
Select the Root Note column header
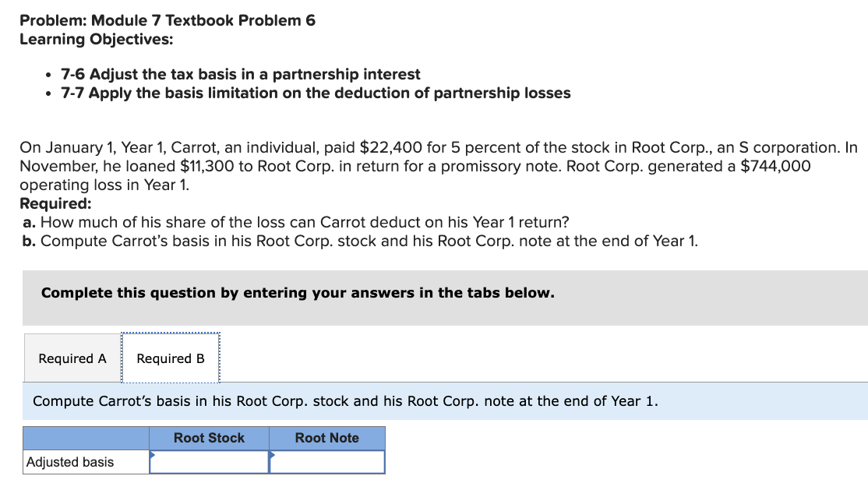tap(326, 438)
